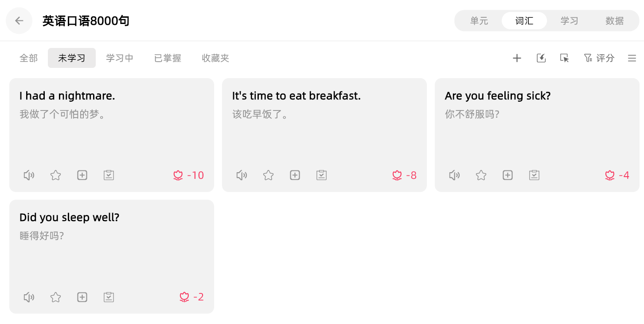Click the plus icon in the toolbar
This screenshot has width=644, height=324.
click(517, 58)
